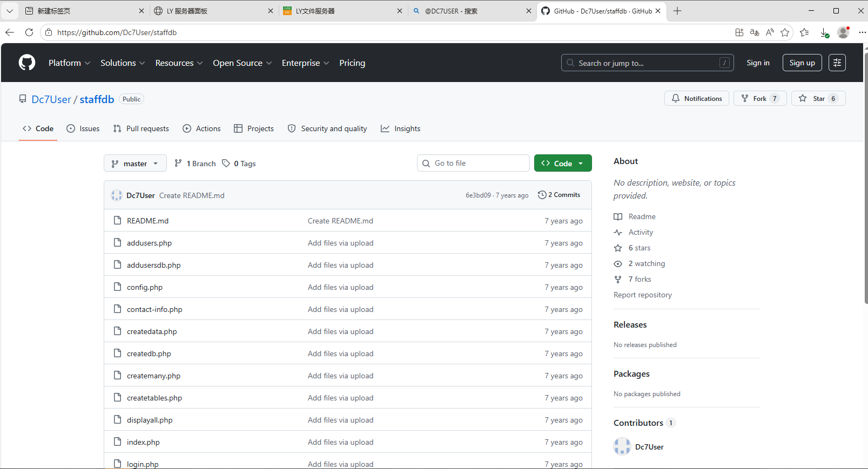Open the master branch selector
The image size is (868, 469).
tap(135, 164)
